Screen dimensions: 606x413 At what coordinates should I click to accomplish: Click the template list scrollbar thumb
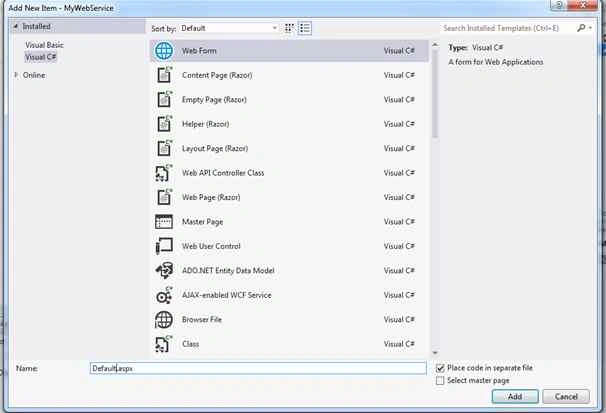435,94
